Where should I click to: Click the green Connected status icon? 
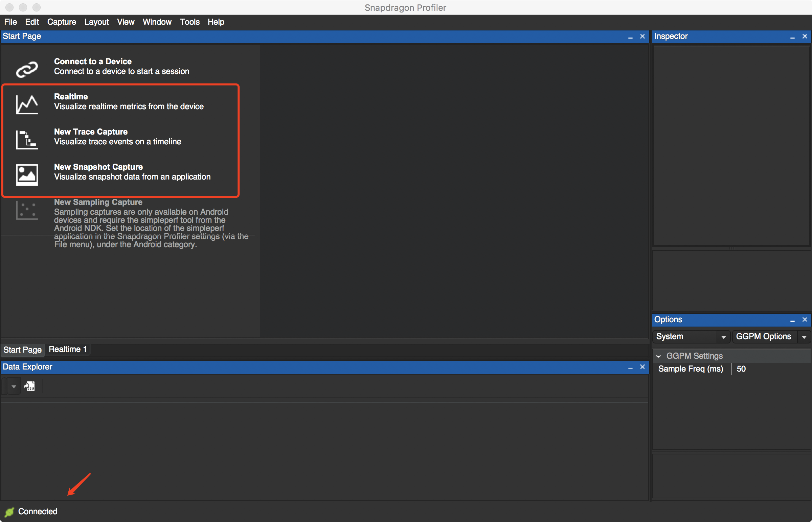(x=9, y=512)
